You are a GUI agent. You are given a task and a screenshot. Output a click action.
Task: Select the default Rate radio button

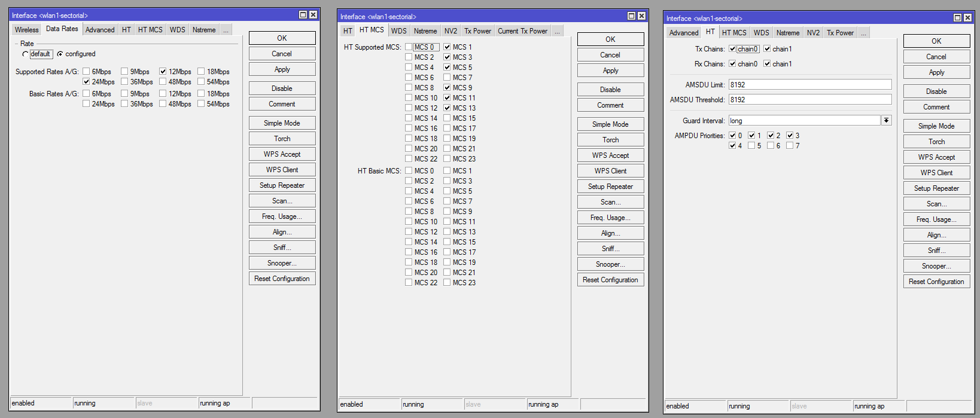click(x=26, y=54)
